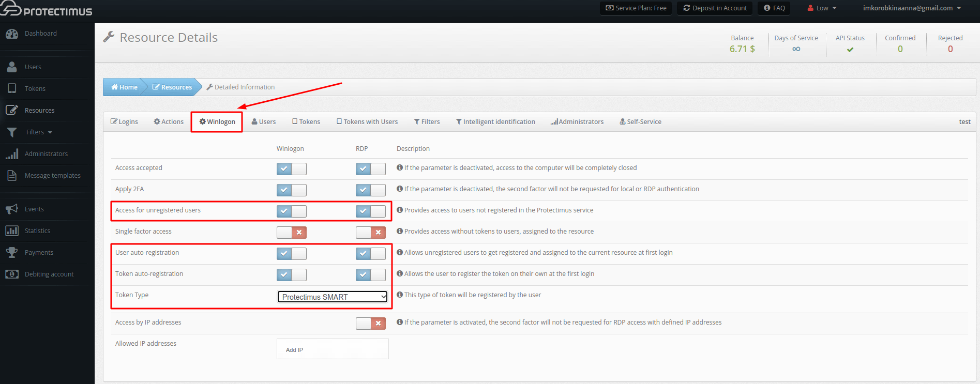Click the Service Plan: Free button
The height and width of the screenshot is (384, 980).
pos(636,8)
